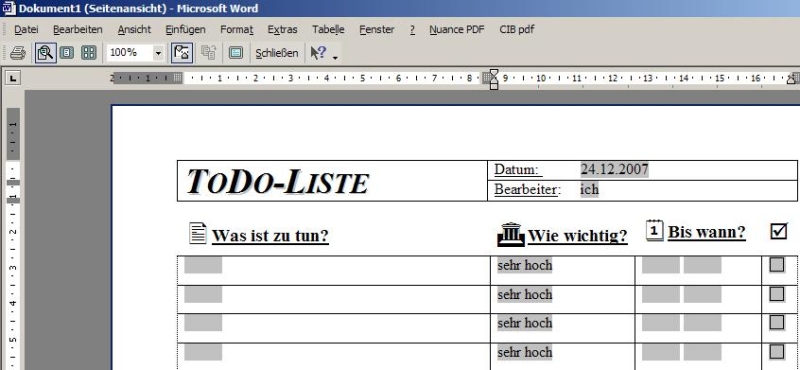The width and height of the screenshot is (800, 370).
Task: Check the first row's done checkbox
Action: point(777,264)
